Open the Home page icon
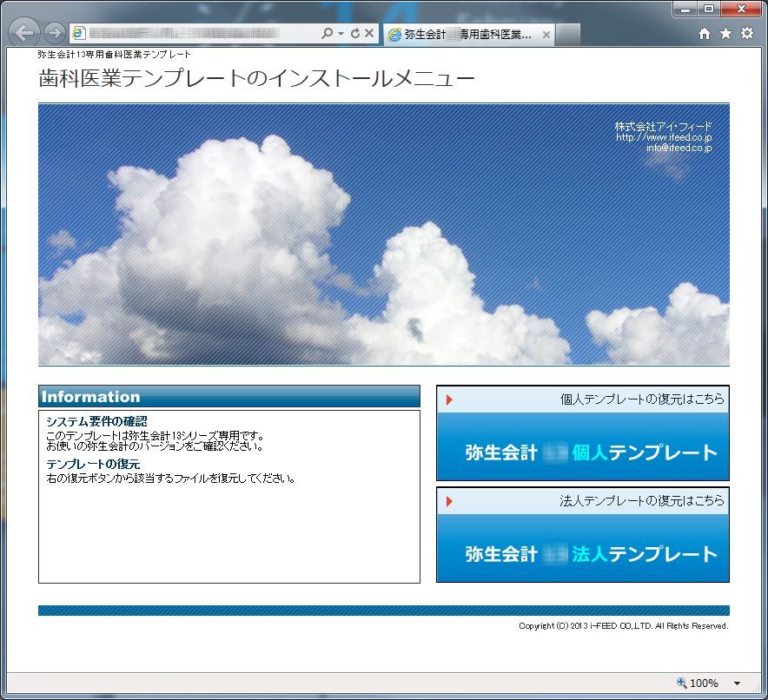The image size is (768, 700). coord(705,34)
